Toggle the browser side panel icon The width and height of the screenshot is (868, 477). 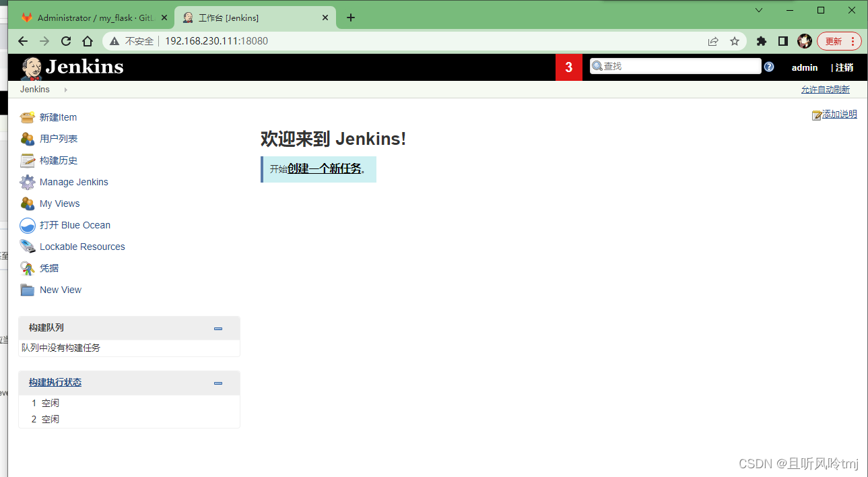782,41
